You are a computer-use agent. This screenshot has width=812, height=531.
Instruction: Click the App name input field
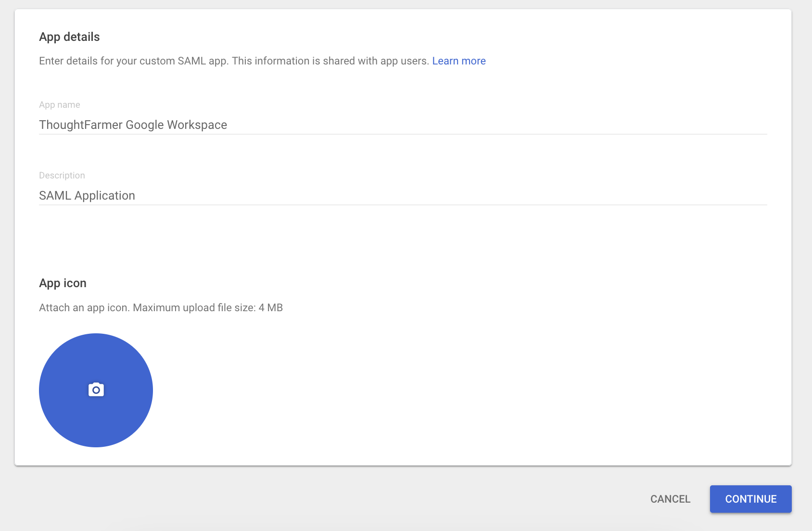[x=403, y=125]
